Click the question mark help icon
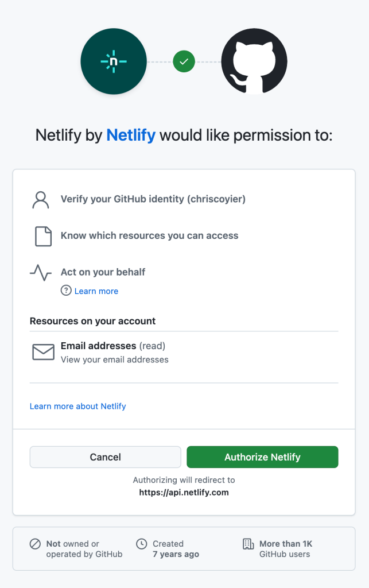Image resolution: width=369 pixels, height=588 pixels. [66, 291]
